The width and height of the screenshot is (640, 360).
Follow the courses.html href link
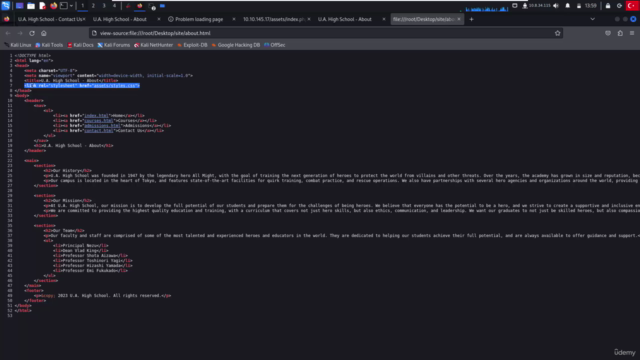[99, 120]
